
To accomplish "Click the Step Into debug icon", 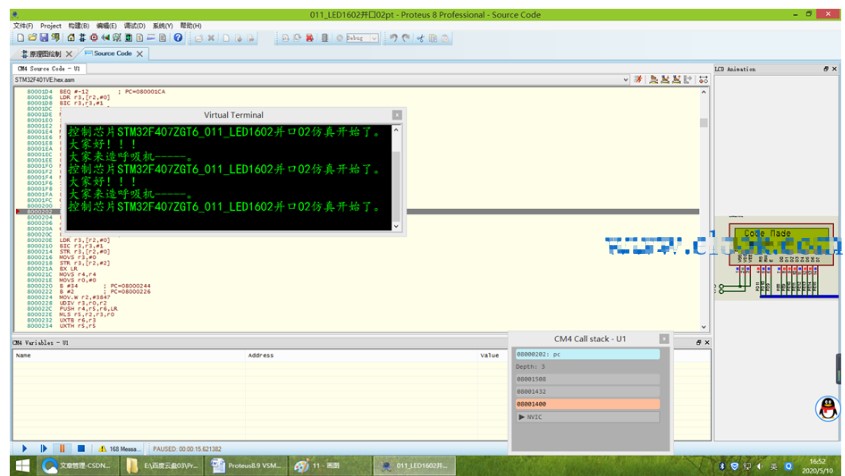I will point(665,80).
